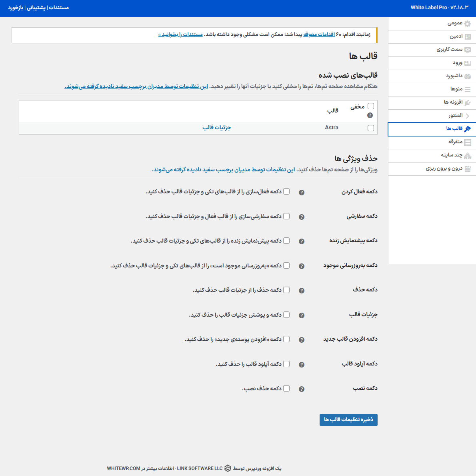Enable the دکمه سفارشی removal checkbox
The image size is (476, 476).
286,216
